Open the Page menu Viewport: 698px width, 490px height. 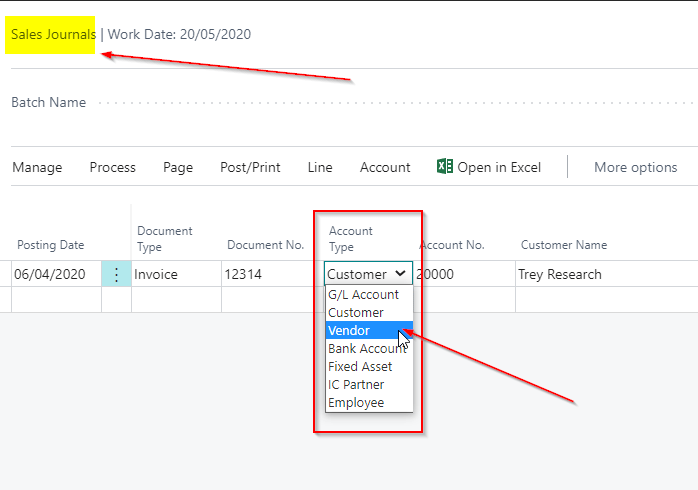click(178, 168)
